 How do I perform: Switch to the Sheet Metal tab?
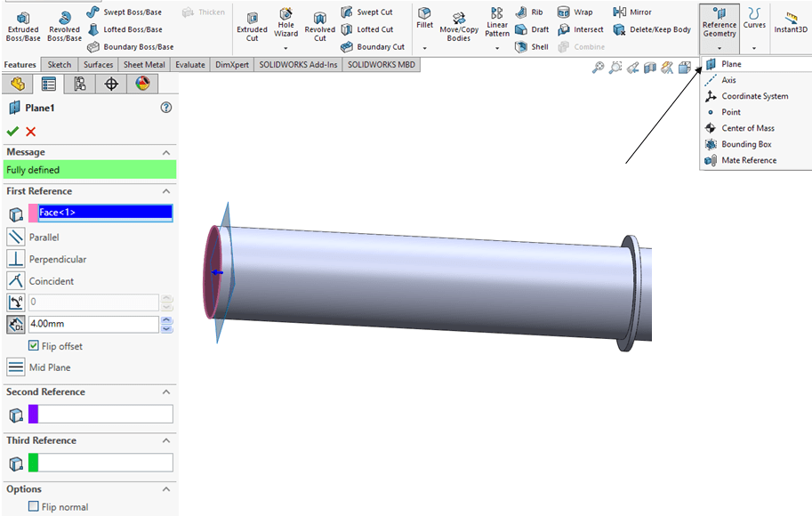145,65
